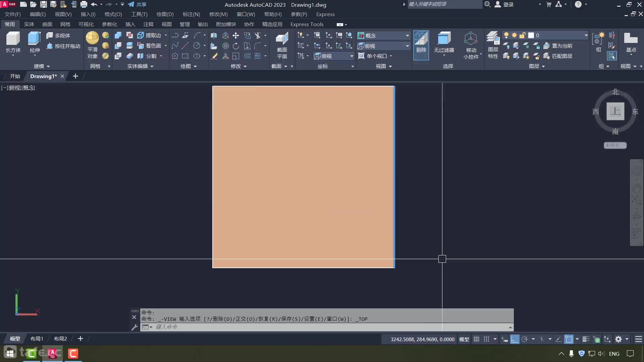Viewport: 644px width, 362px height.
Task: Toggle layer 0 freeze sun icon
Action: point(514,35)
